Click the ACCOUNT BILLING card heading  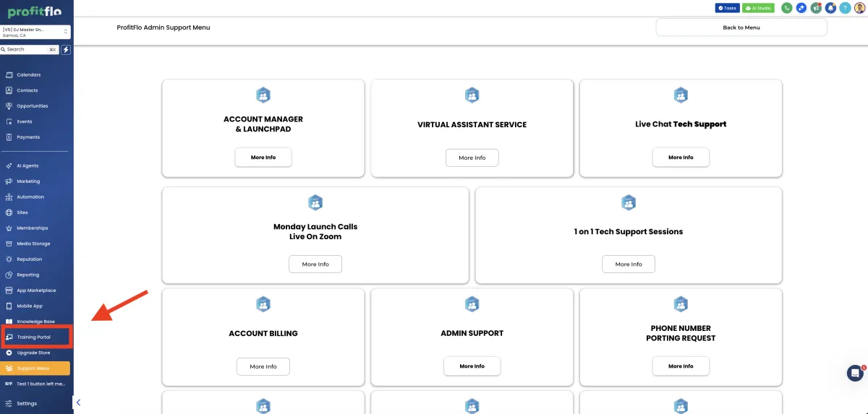click(263, 334)
